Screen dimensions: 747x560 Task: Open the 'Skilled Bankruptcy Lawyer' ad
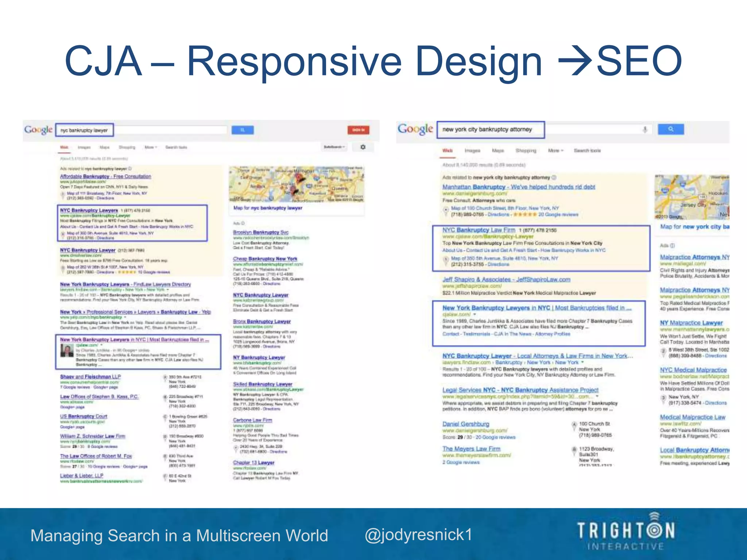tap(263, 384)
